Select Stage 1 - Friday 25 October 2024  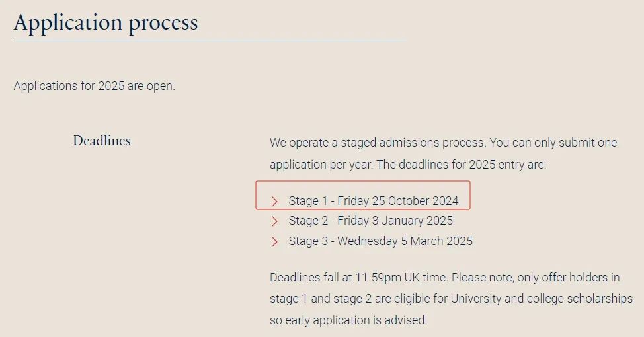374,201
